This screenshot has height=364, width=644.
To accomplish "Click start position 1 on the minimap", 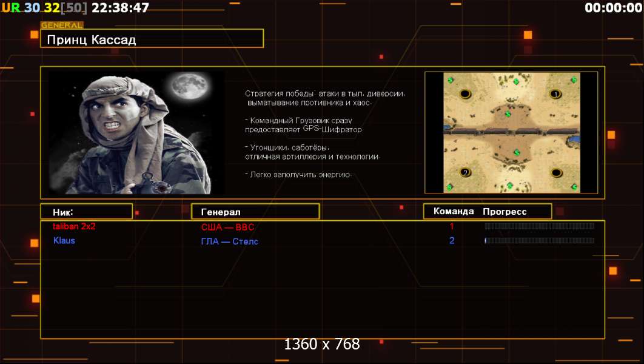I will pyautogui.click(x=555, y=94).
